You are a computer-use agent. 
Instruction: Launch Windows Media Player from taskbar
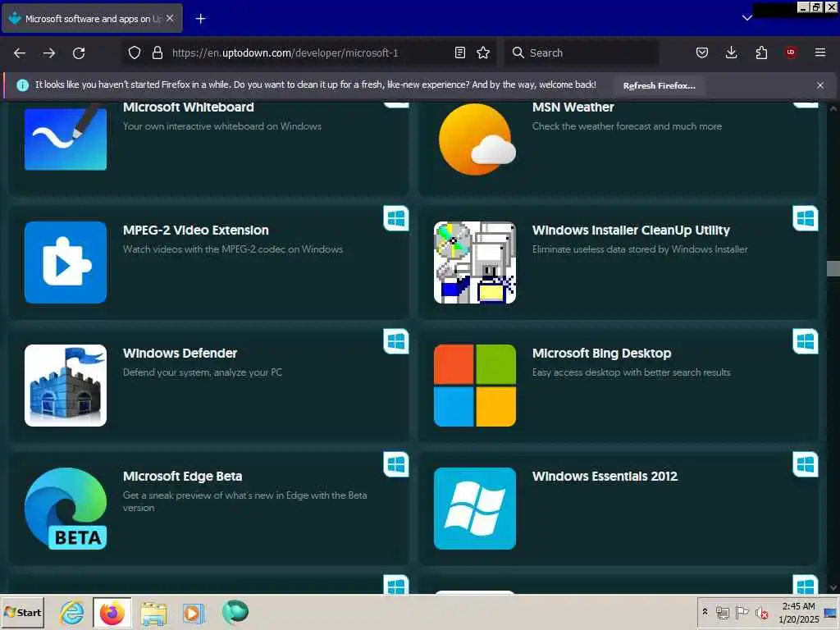[194, 613]
